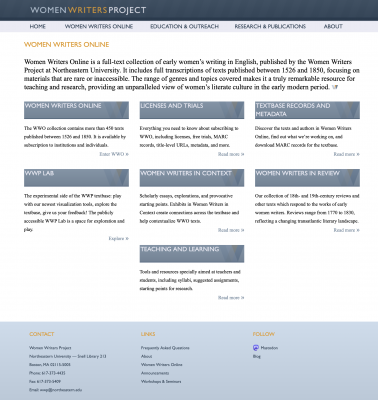Click the Explore link under WWP Lab
This screenshot has width=378, height=400.
tap(119, 238)
